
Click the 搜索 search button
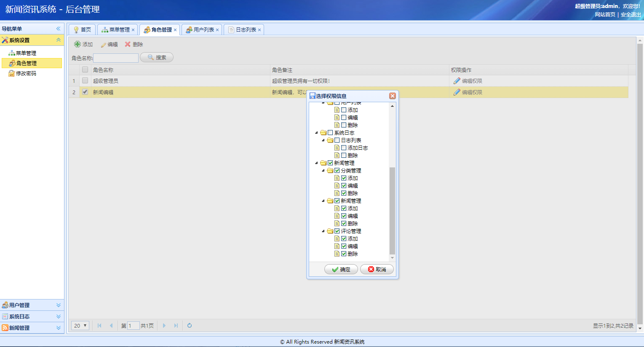click(x=157, y=57)
